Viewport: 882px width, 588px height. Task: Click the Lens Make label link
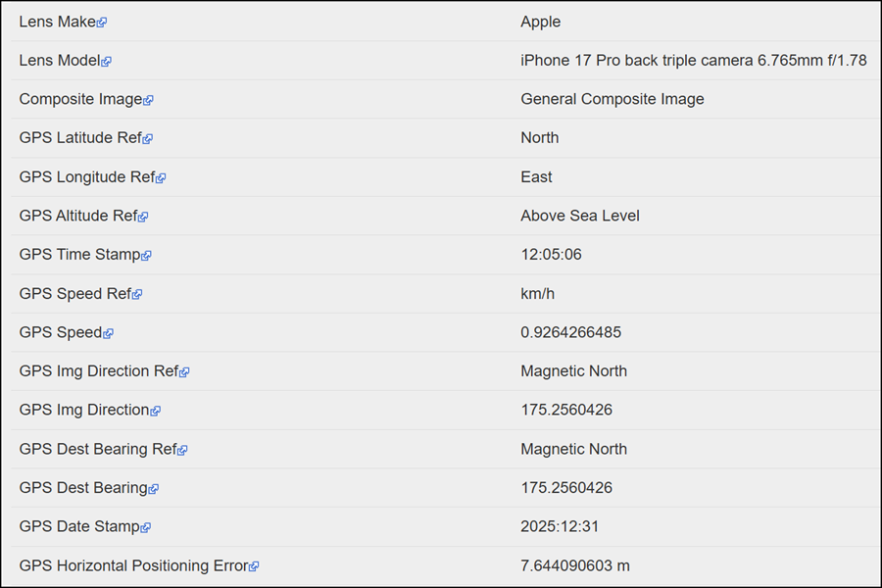[57, 20]
